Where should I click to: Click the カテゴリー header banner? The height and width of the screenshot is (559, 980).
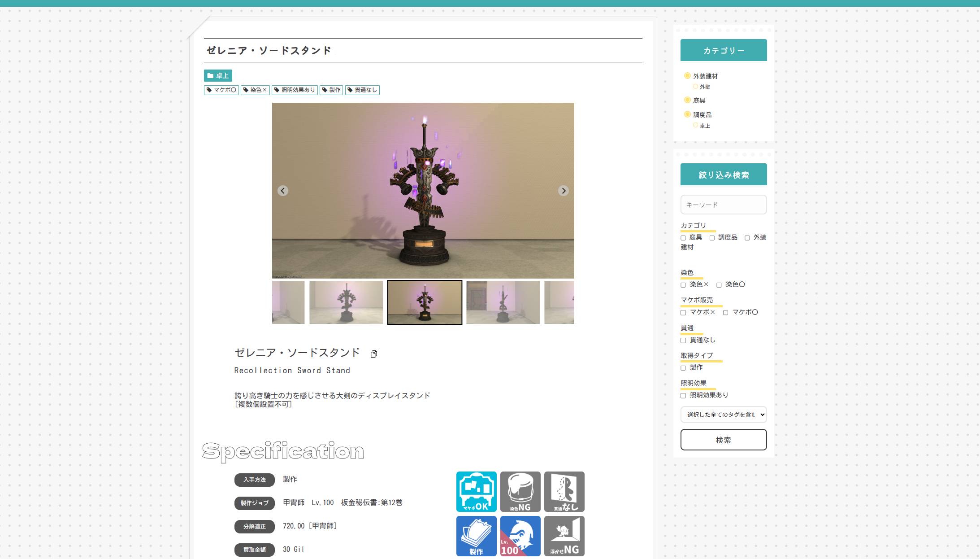[x=723, y=50]
